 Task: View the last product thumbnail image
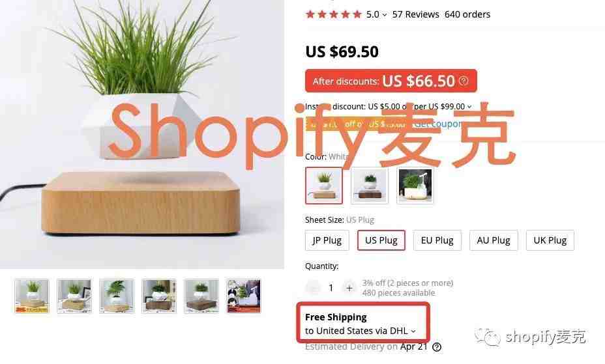coord(244,296)
